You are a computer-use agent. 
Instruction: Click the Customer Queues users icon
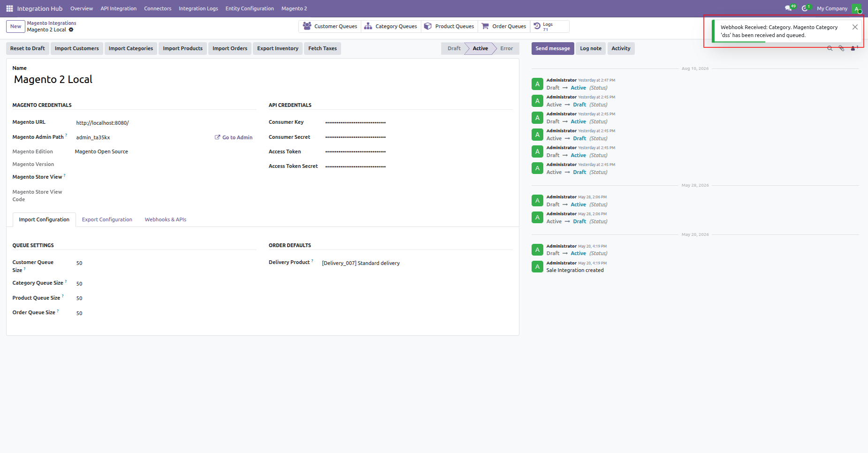coord(307,26)
